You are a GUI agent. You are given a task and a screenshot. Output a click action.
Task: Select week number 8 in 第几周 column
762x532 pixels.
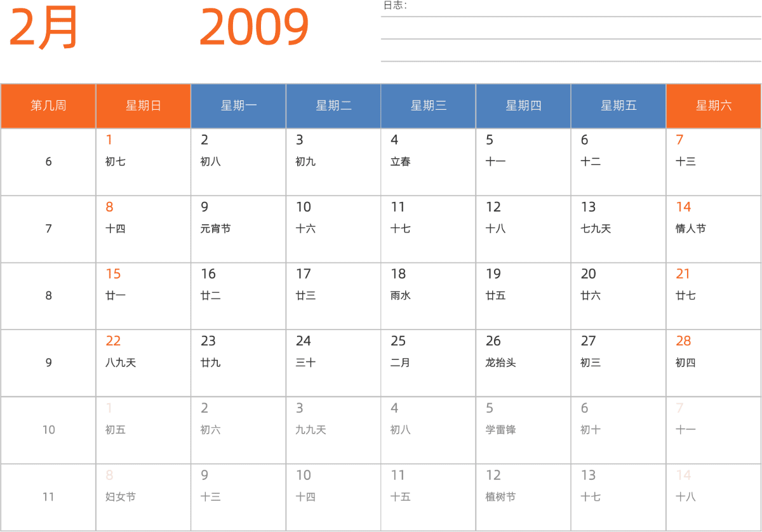[48, 296]
